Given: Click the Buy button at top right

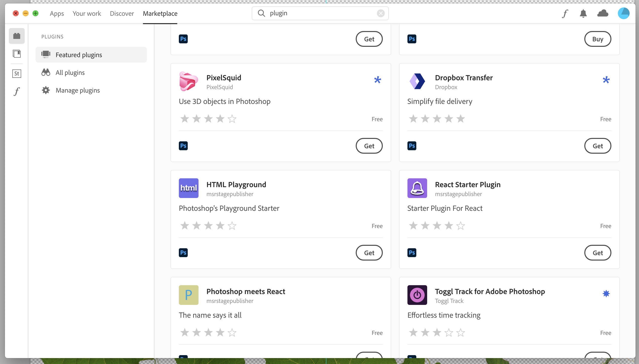Looking at the screenshot, I should click(598, 39).
